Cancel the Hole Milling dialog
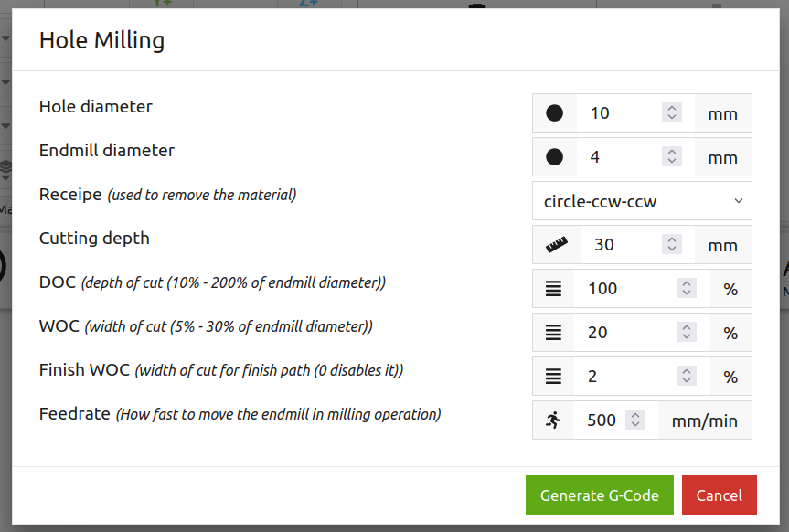This screenshot has height=532, width=789. (x=719, y=495)
